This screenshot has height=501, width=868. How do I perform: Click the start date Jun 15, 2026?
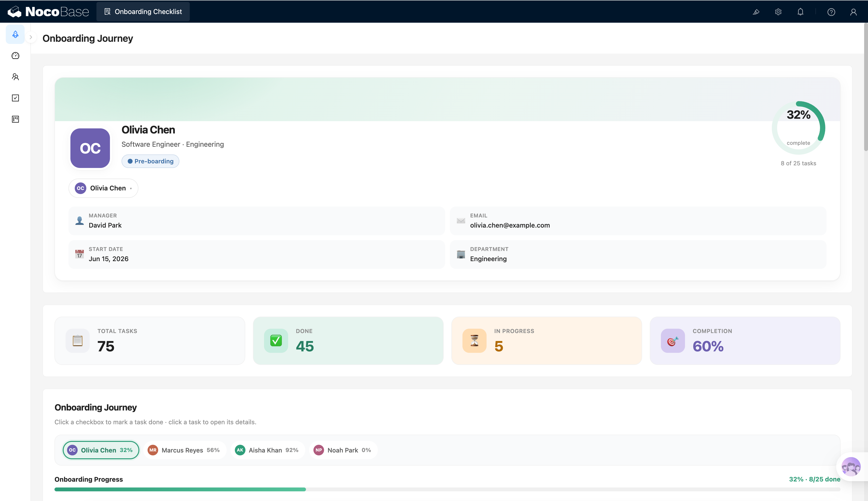tap(109, 259)
